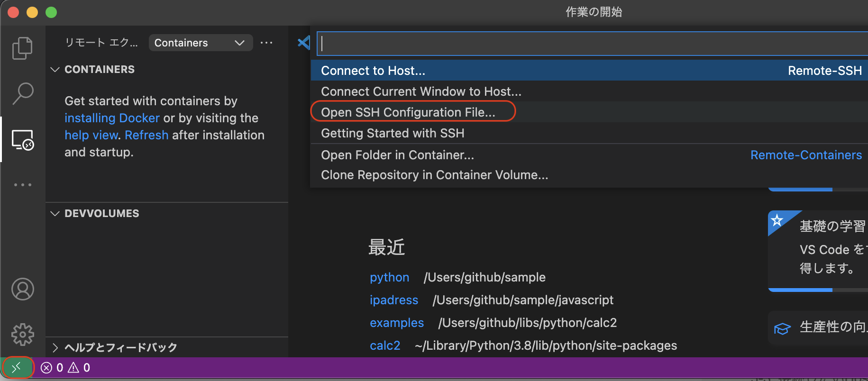868x381 pixels.
Task: Select Connect to Host... command
Action: pyautogui.click(x=589, y=71)
